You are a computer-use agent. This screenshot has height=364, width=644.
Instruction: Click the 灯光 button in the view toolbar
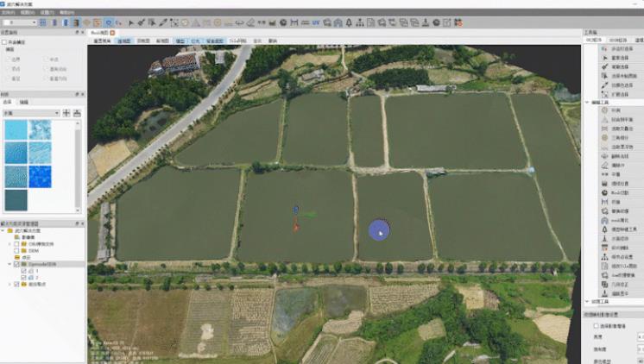click(x=195, y=41)
